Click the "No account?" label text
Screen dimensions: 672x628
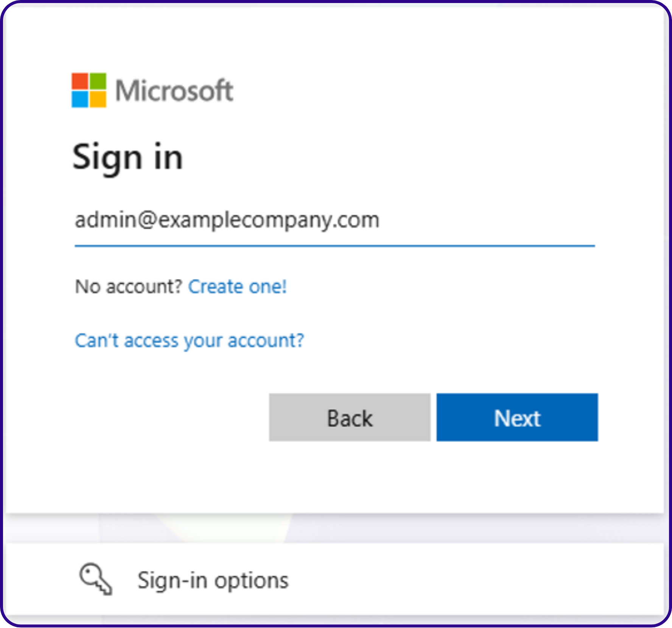click(129, 287)
